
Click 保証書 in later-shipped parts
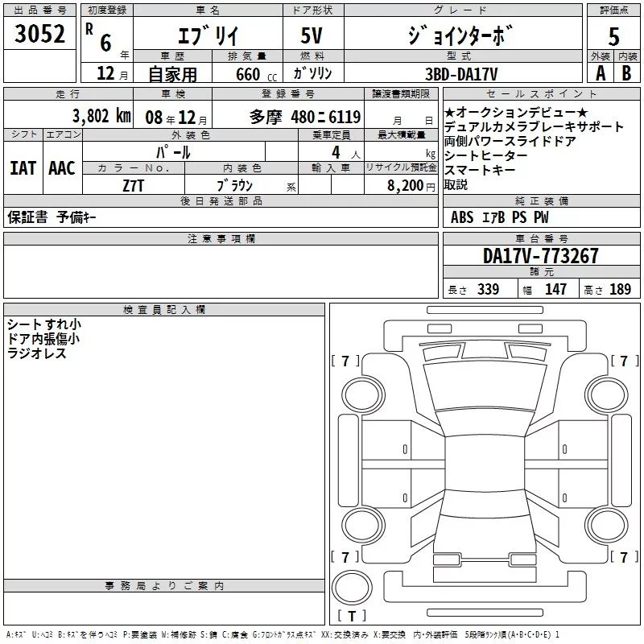pyautogui.click(x=27, y=217)
